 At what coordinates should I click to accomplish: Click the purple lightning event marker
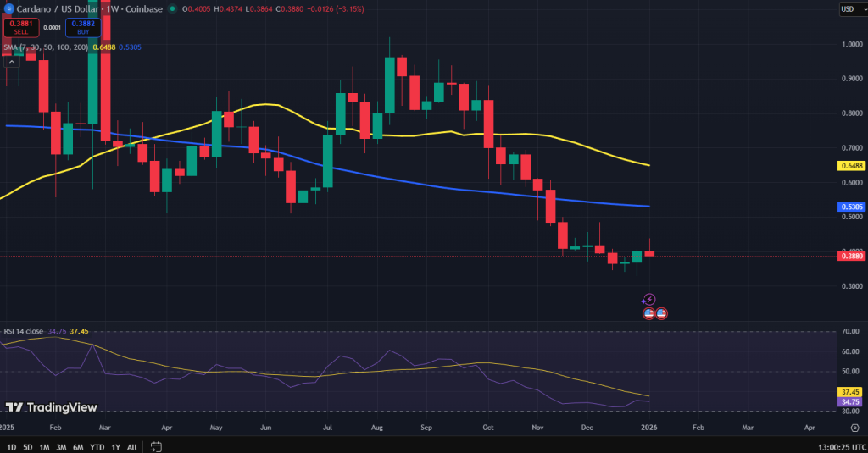[648, 300]
